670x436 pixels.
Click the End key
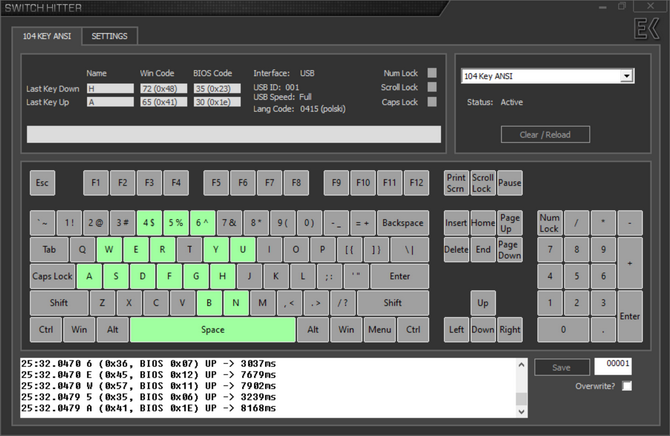click(x=483, y=250)
